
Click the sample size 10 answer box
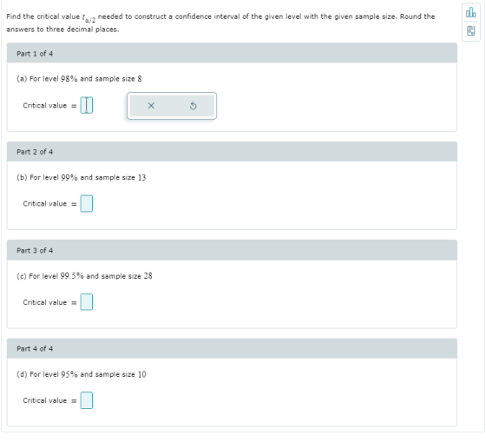tap(87, 400)
